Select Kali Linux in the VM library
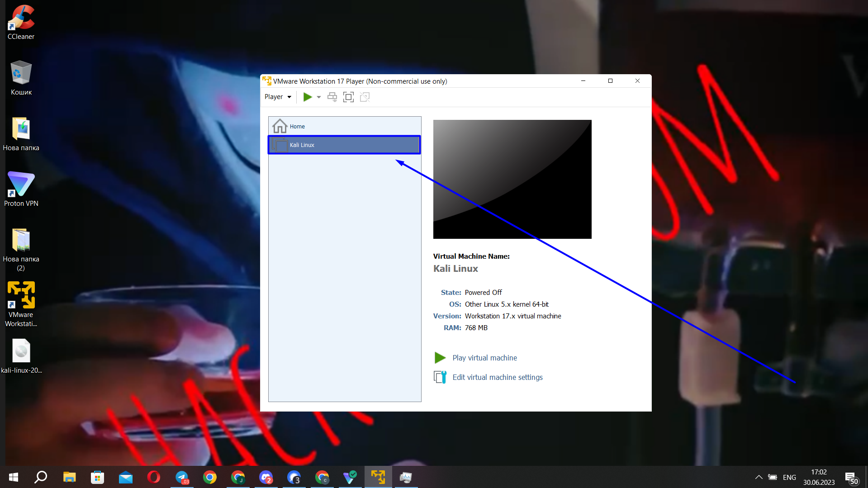 pos(345,145)
